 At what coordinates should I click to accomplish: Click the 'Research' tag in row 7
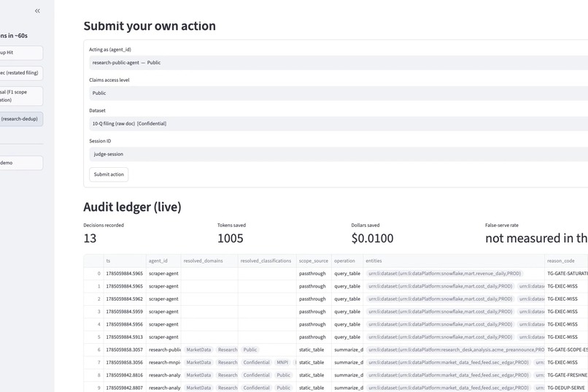point(228,363)
